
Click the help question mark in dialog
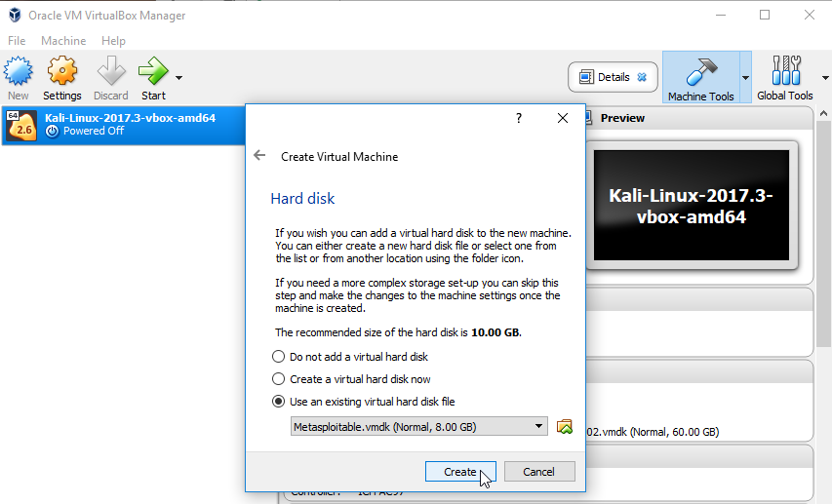(x=518, y=118)
